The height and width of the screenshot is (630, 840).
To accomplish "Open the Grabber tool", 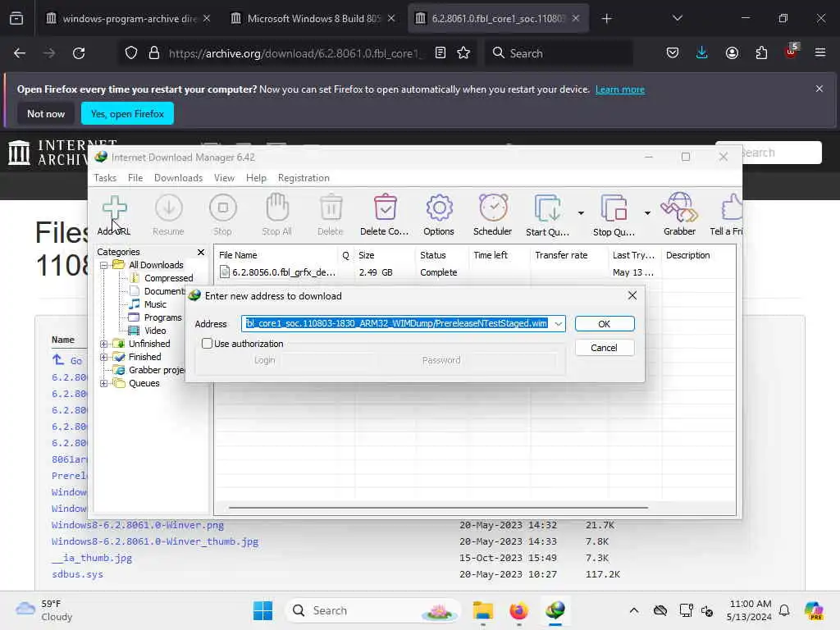I will (x=679, y=215).
